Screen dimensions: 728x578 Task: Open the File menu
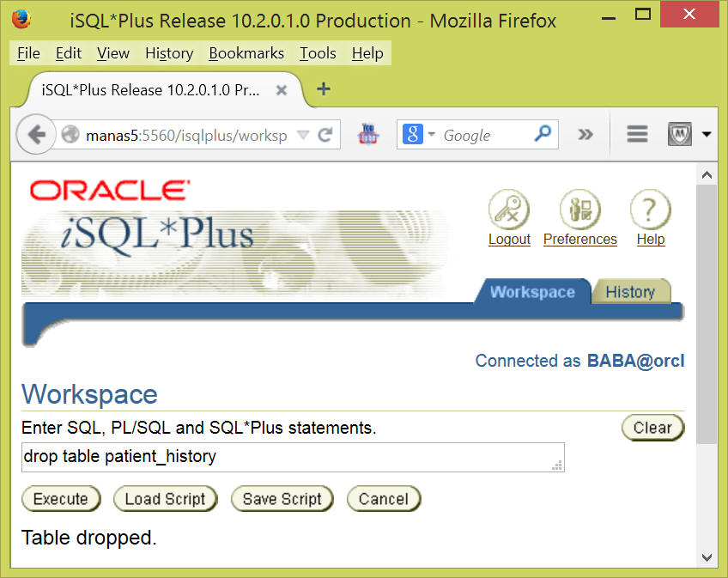point(28,53)
